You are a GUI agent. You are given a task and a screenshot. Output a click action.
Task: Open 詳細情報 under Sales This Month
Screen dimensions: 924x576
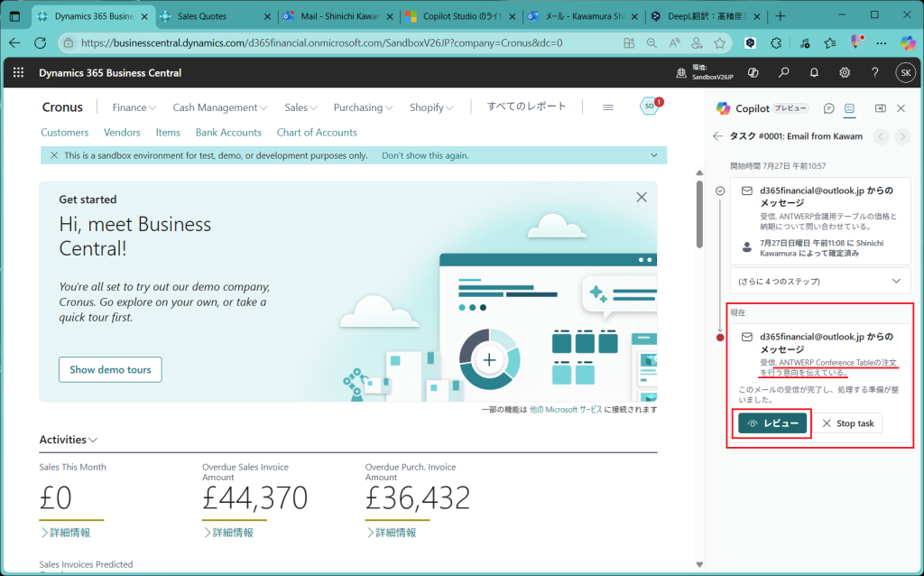(x=65, y=533)
